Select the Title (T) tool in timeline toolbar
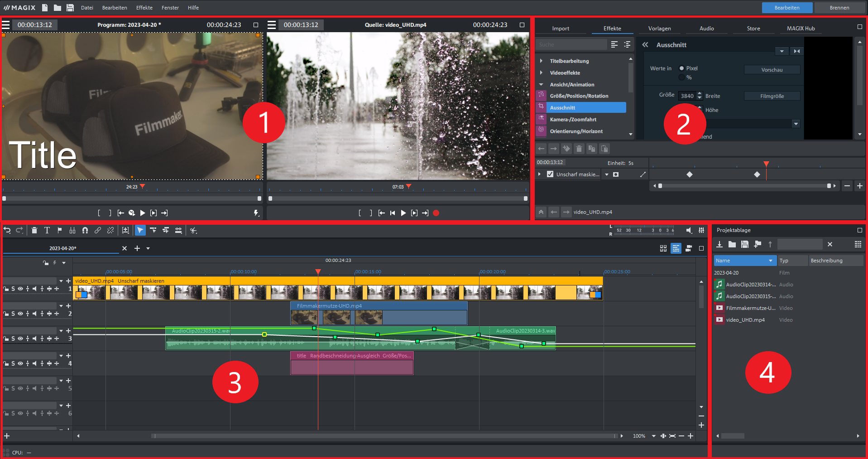This screenshot has width=868, height=459. tap(47, 231)
